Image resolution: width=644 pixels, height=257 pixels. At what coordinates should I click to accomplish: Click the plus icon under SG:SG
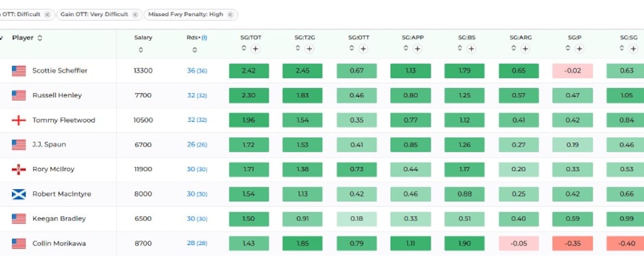pyautogui.click(x=633, y=49)
